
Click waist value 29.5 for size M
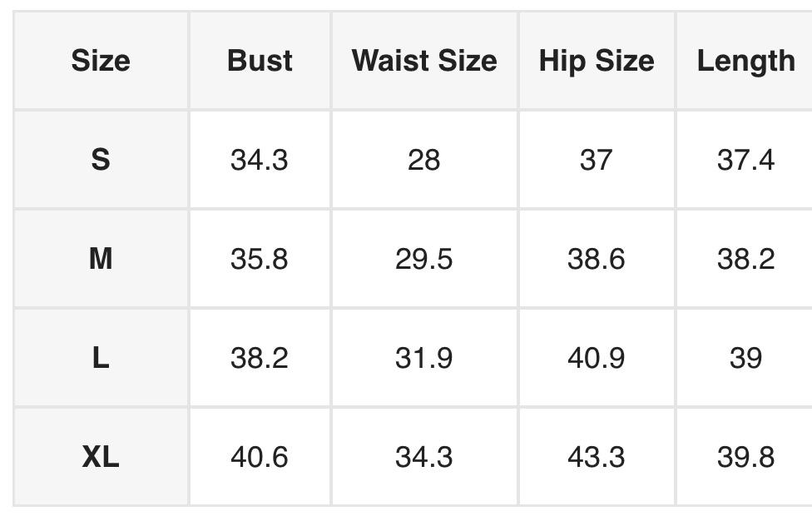(x=424, y=259)
